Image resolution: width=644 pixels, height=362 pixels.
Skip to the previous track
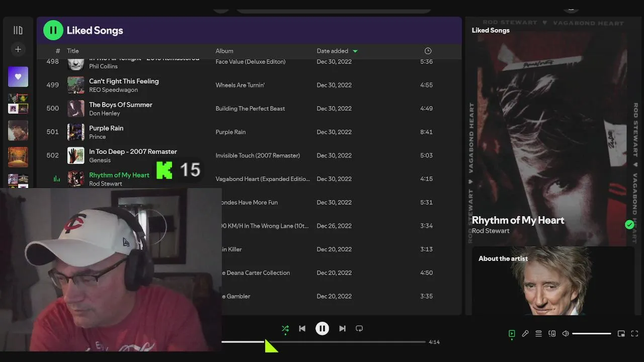(302, 328)
